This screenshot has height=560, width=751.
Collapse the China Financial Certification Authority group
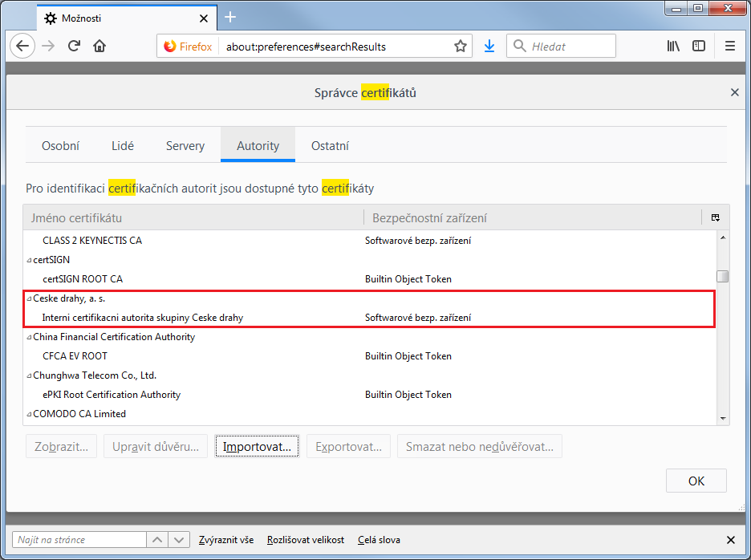tap(29, 337)
